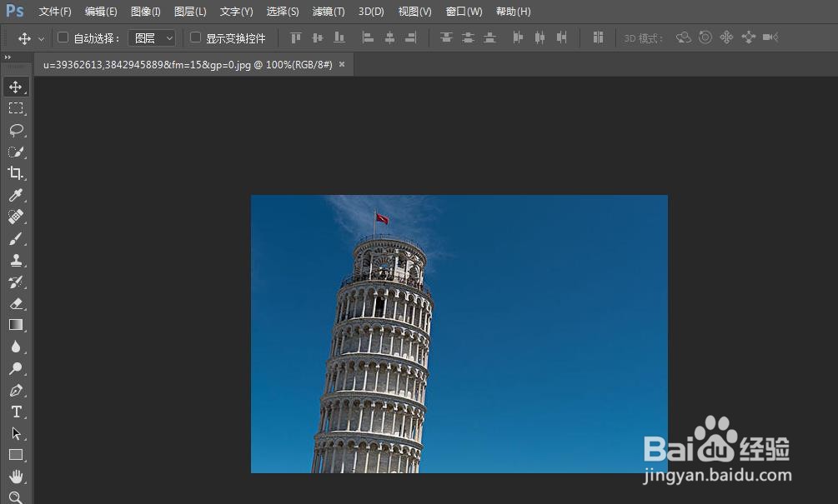The width and height of the screenshot is (838, 504).
Task: Open the 文字(Y) menu
Action: click(236, 11)
